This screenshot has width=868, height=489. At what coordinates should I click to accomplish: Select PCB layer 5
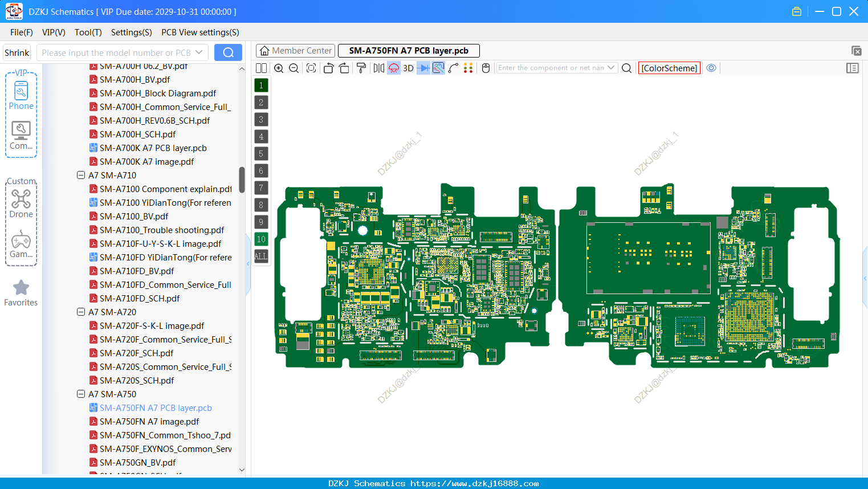tap(261, 153)
